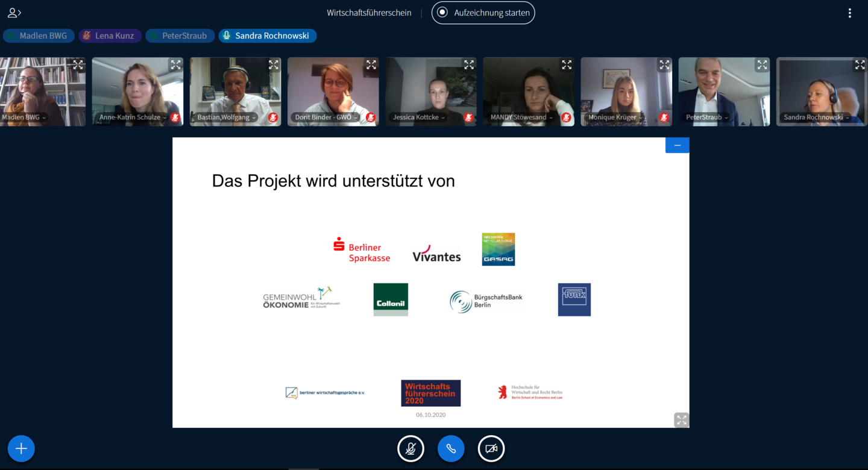Fullscreen Dorit Binder's webcam

371,64
